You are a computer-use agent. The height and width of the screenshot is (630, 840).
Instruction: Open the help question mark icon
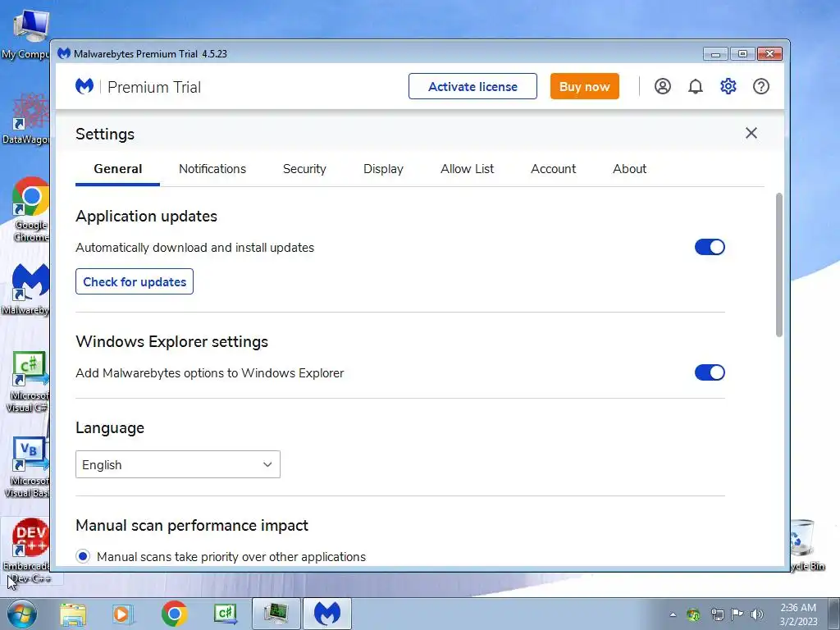click(760, 86)
